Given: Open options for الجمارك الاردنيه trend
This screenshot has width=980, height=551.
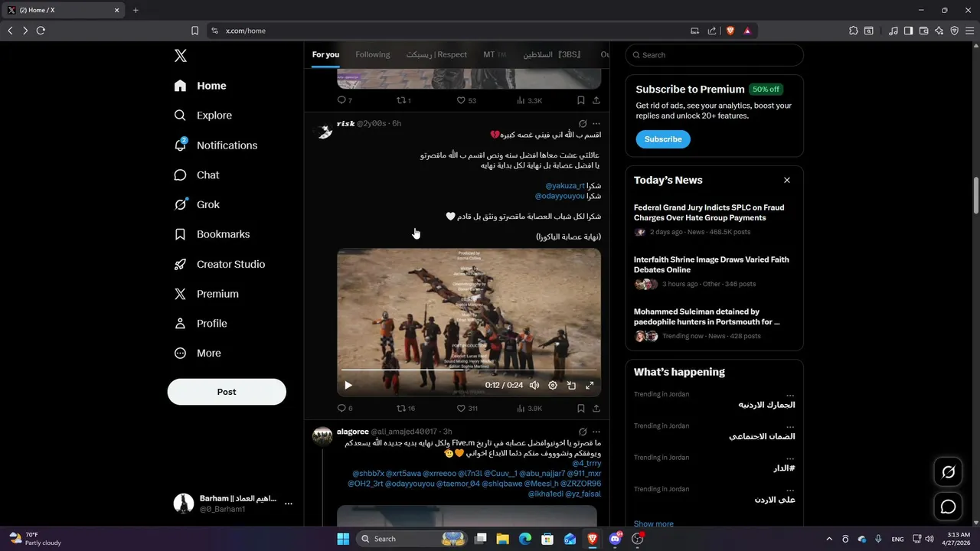Looking at the screenshot, I should tap(790, 396).
